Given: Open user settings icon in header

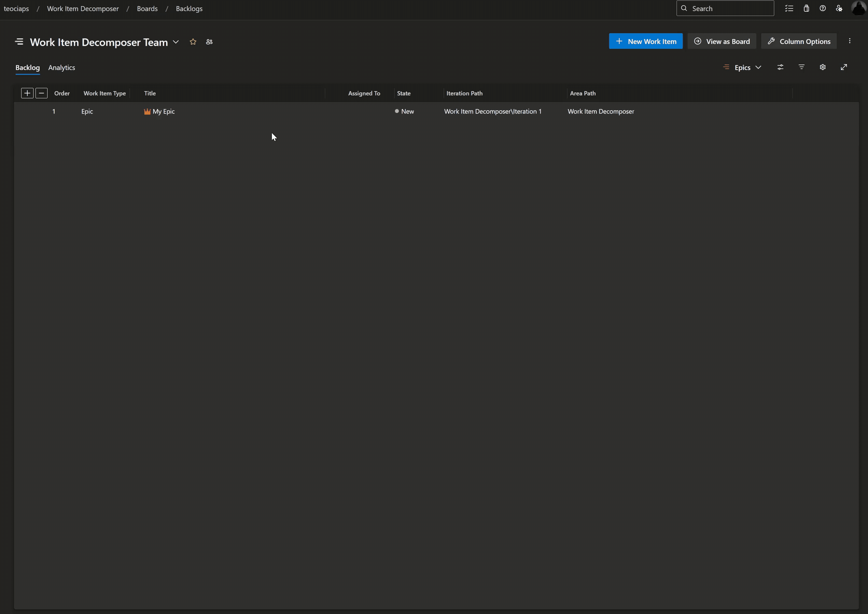Looking at the screenshot, I should pos(839,8).
